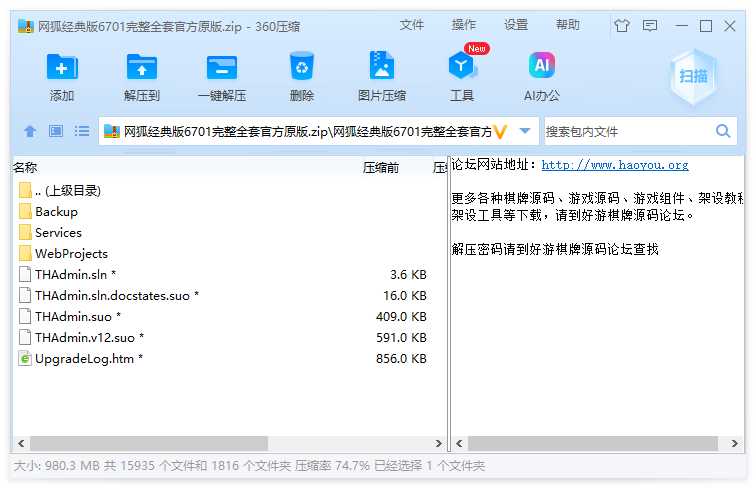
Task: Click the UpgradeLog.htm file icon
Action: [25, 359]
